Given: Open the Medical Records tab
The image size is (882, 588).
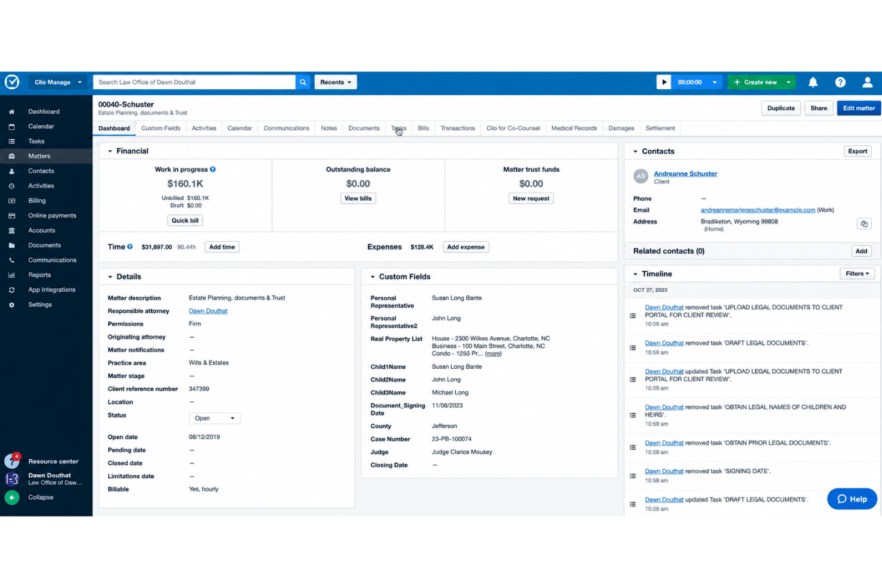Looking at the screenshot, I should [x=574, y=128].
